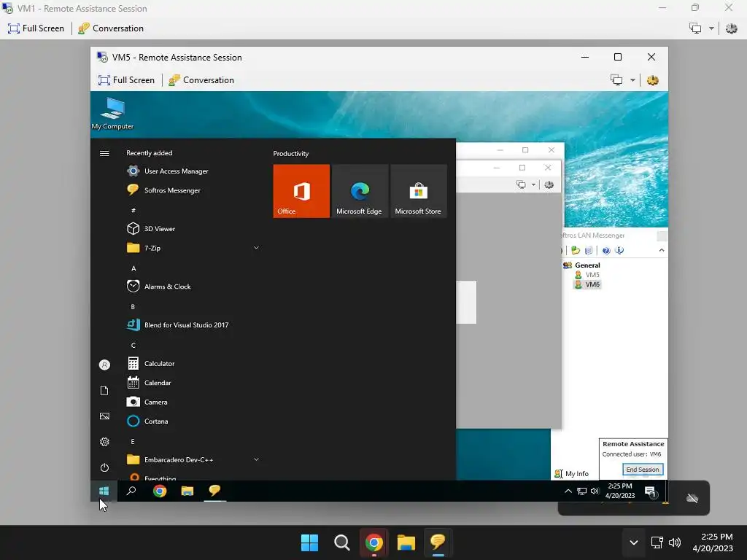
Task: Click the remote tray network icon
Action: (581, 491)
